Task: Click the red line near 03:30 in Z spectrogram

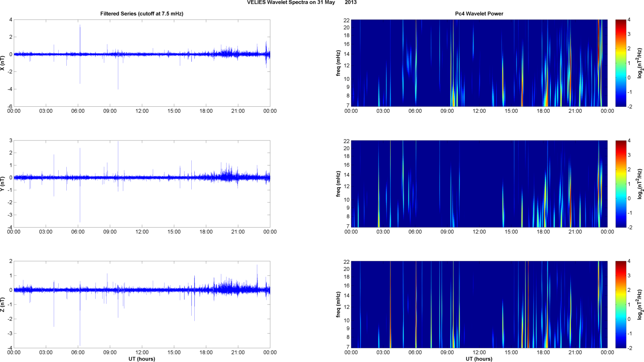Action: pos(390,305)
